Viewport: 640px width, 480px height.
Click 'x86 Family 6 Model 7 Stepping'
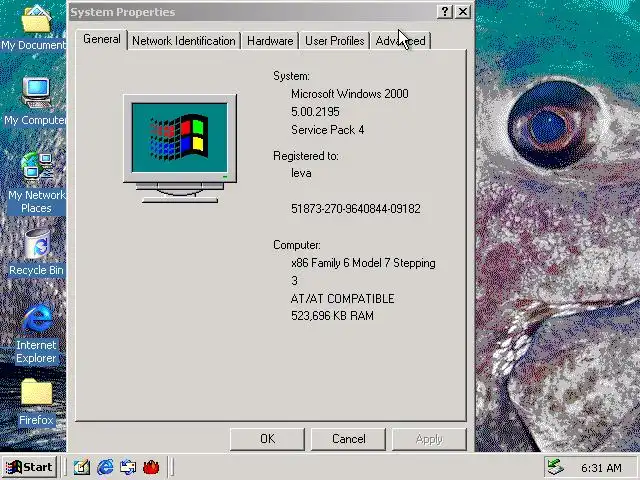pyautogui.click(x=363, y=263)
